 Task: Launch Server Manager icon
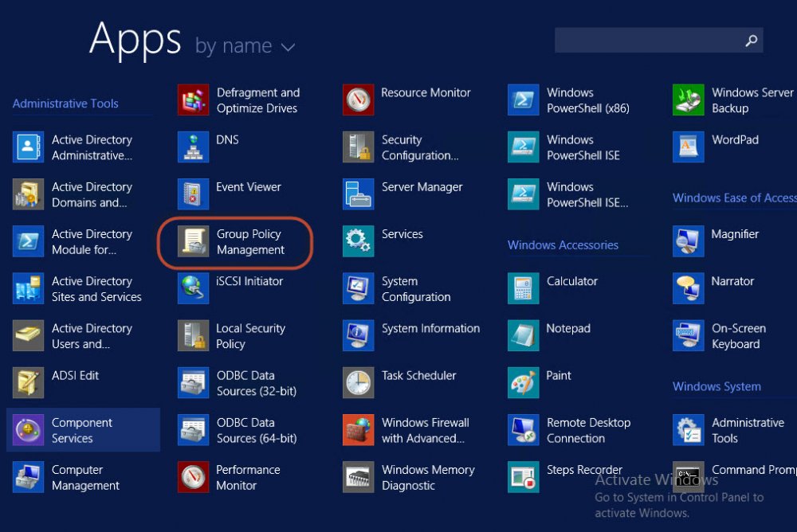tap(359, 194)
